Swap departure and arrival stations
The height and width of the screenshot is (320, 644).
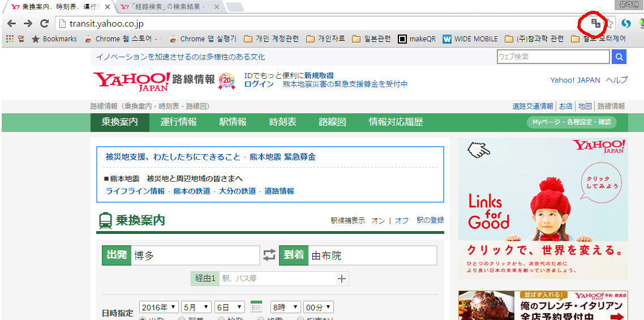coord(269,255)
